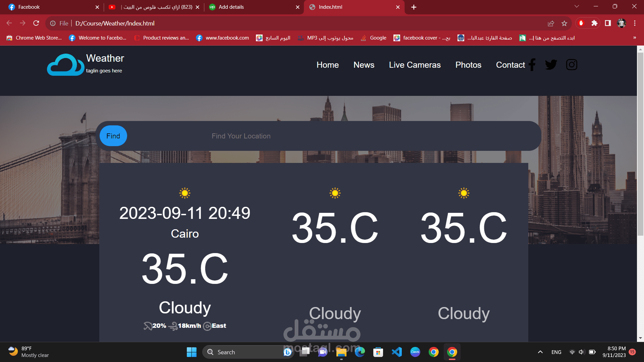The height and width of the screenshot is (362, 644).
Task: Open the News nav link
Action: pos(364,65)
